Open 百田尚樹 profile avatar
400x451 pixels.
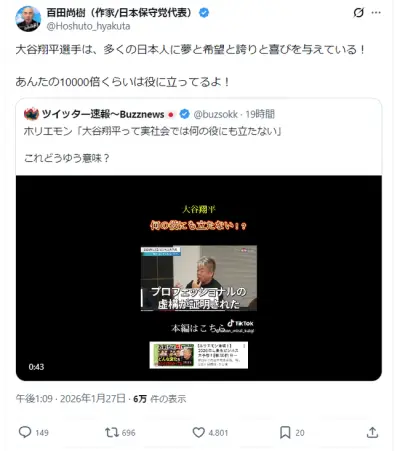click(28, 19)
